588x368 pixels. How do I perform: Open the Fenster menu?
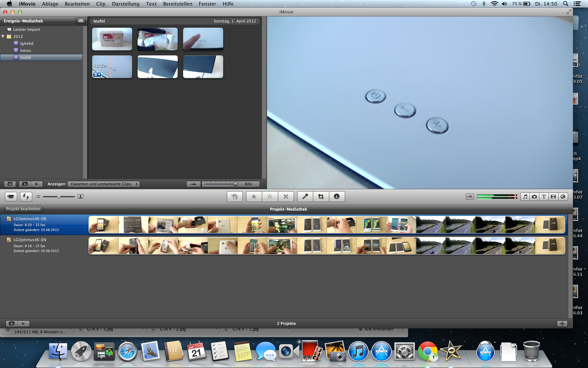coord(207,4)
